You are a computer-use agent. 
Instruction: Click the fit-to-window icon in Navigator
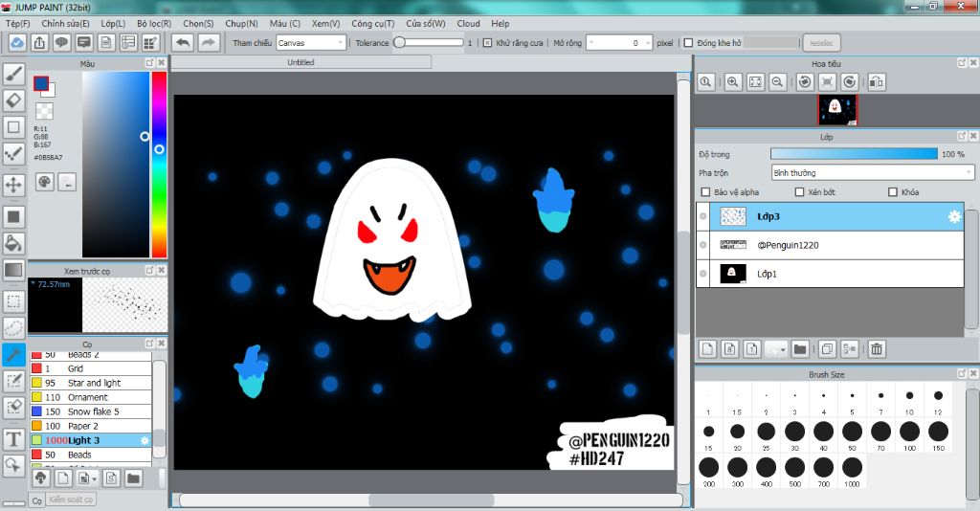(756, 82)
